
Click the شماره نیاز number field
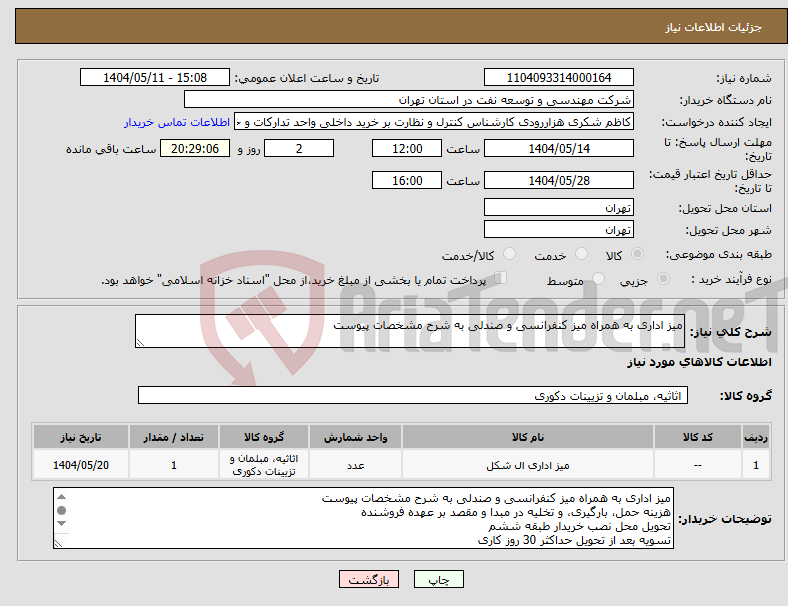coord(558,77)
